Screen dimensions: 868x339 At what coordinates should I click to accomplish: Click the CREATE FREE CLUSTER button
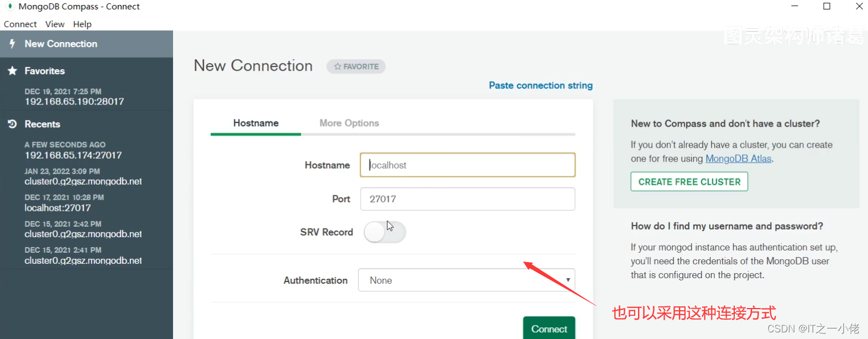click(689, 182)
